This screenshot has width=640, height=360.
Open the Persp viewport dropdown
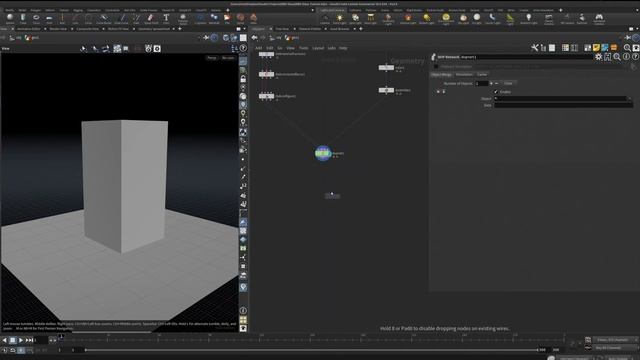coord(212,58)
